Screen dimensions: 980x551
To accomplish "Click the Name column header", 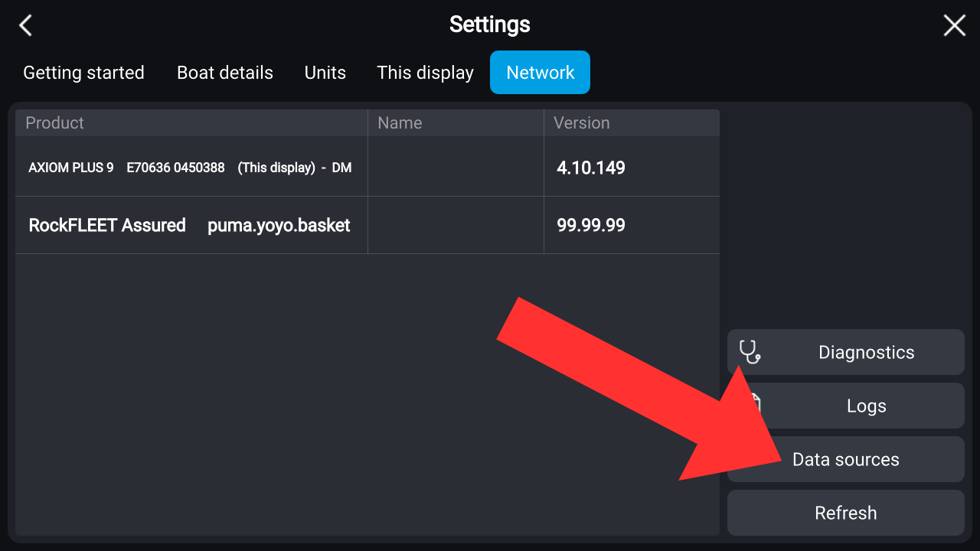I will pos(400,123).
